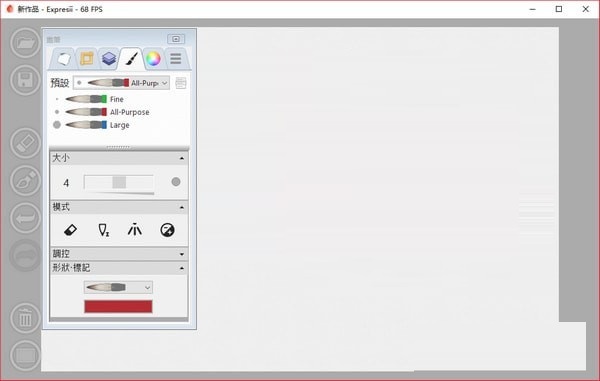
Task: Minimize the Expresii window
Action: [532, 9]
